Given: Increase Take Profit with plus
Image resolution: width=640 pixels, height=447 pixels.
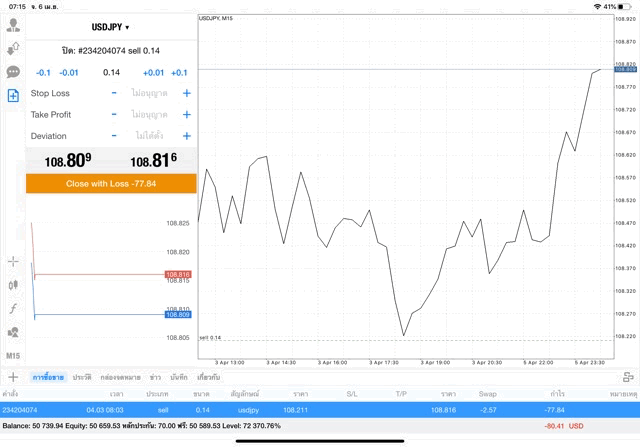Looking at the screenshot, I should tap(187, 114).
